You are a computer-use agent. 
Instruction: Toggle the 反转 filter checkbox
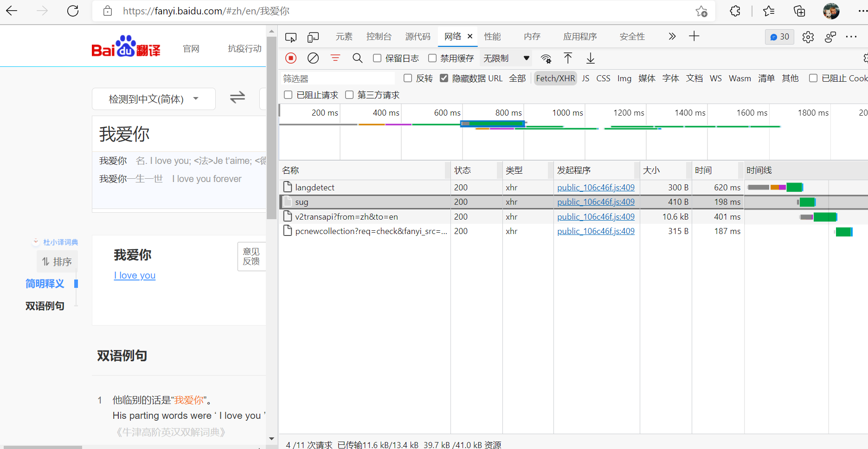[408, 78]
